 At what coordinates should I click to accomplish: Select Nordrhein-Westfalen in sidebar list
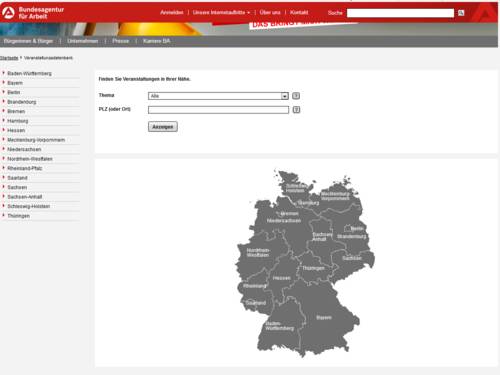click(30, 159)
